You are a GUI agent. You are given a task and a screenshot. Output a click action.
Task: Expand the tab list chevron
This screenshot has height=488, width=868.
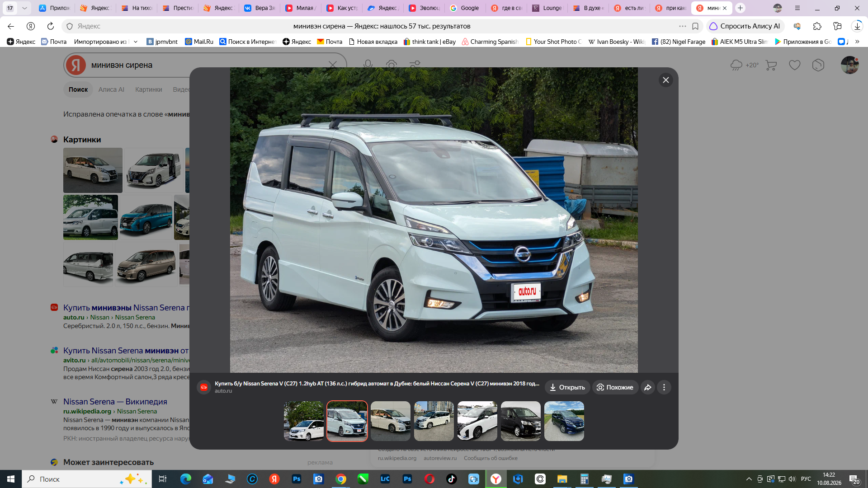24,8
